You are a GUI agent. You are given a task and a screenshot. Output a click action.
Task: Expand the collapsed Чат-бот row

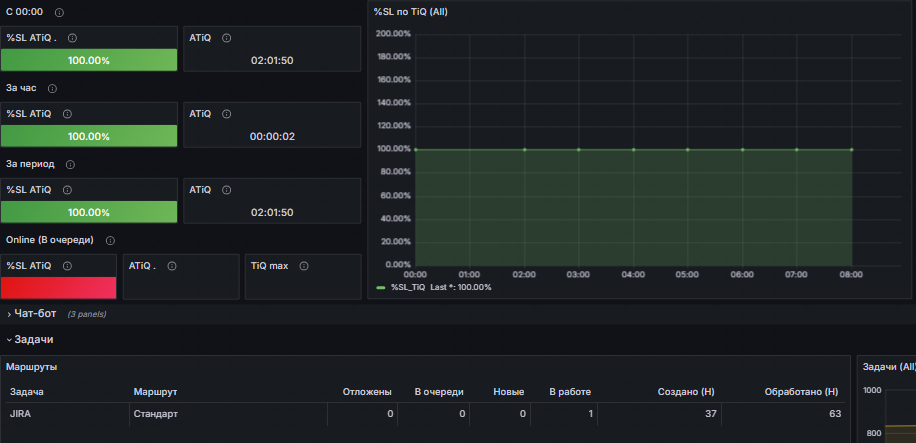[35, 314]
